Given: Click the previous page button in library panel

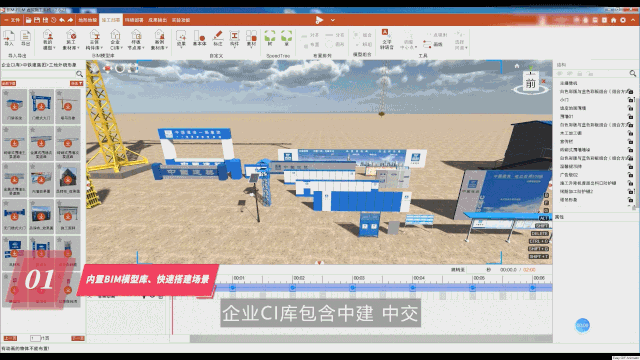Looking at the screenshot, I should click(x=10, y=338).
